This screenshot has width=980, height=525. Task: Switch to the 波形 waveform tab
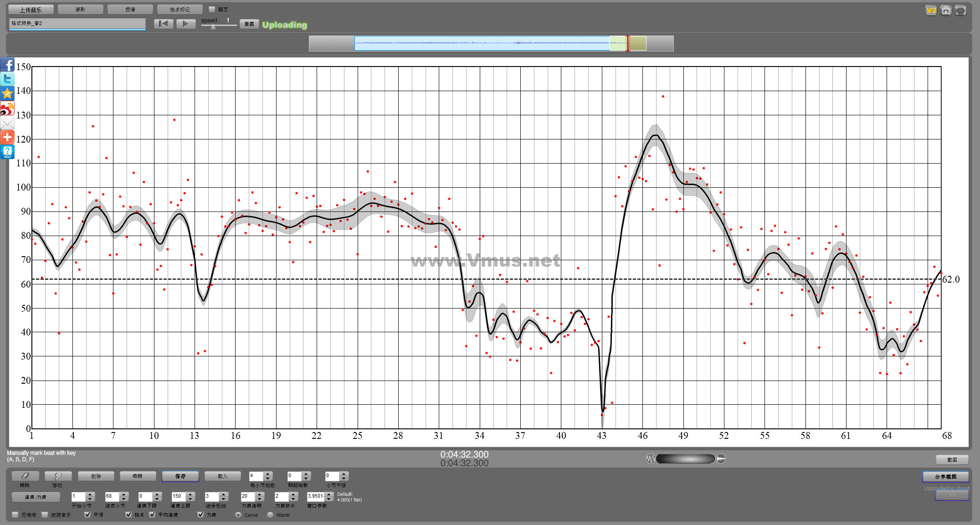click(x=80, y=9)
